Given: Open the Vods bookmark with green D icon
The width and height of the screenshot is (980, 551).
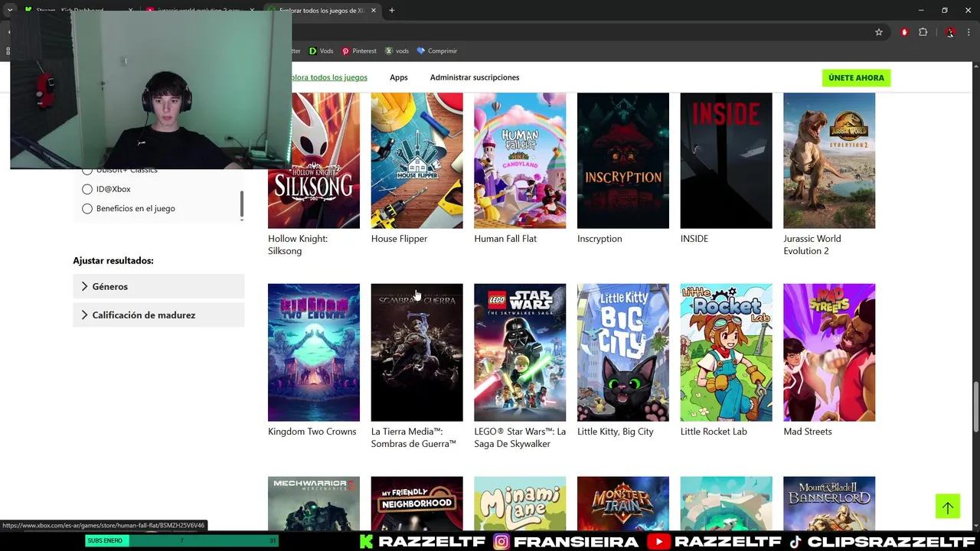Looking at the screenshot, I should point(321,51).
